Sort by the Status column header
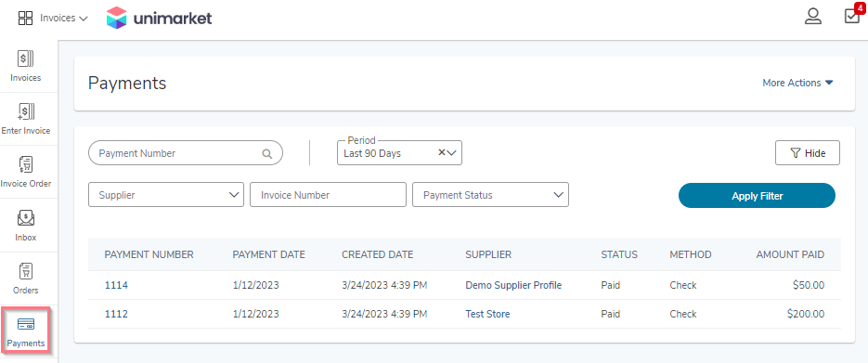This screenshot has height=363, width=868. coord(619,254)
